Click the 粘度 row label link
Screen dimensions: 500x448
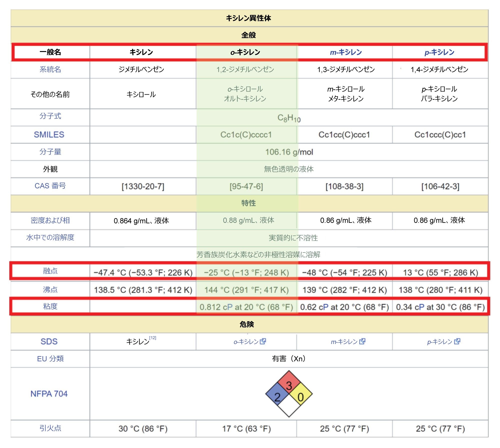click(50, 306)
